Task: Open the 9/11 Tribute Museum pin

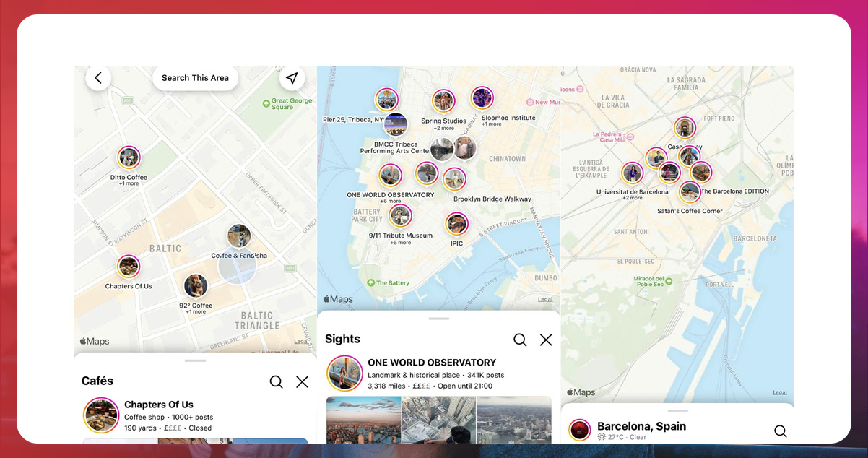Action: click(x=400, y=216)
